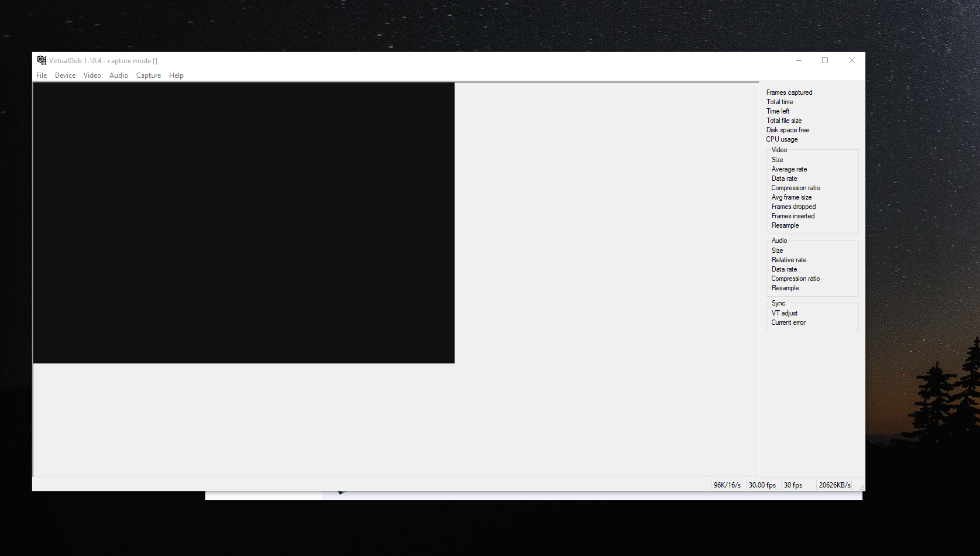The height and width of the screenshot is (556, 980).
Task: Click the Current error label
Action: (x=788, y=322)
